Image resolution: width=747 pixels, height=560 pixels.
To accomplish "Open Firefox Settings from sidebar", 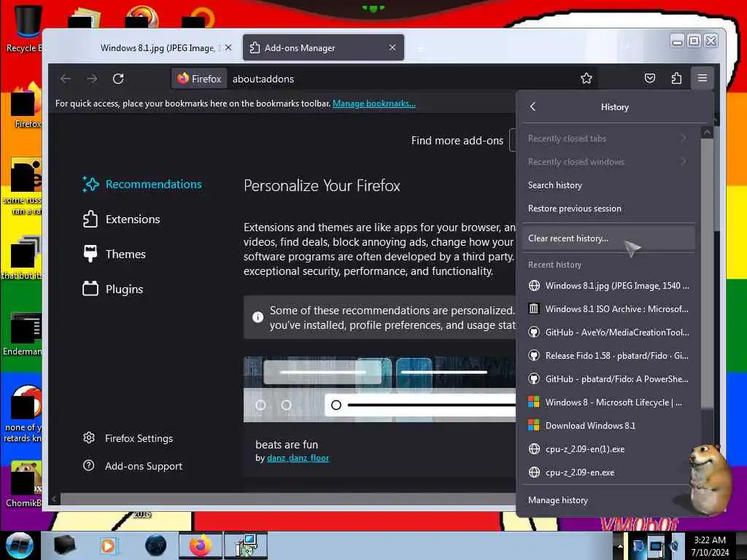I will (x=128, y=438).
